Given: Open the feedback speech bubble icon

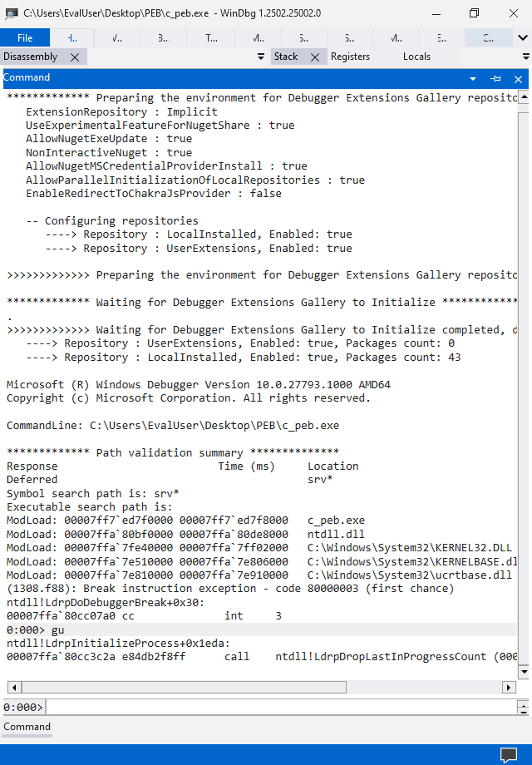Looking at the screenshot, I should coord(508,755).
